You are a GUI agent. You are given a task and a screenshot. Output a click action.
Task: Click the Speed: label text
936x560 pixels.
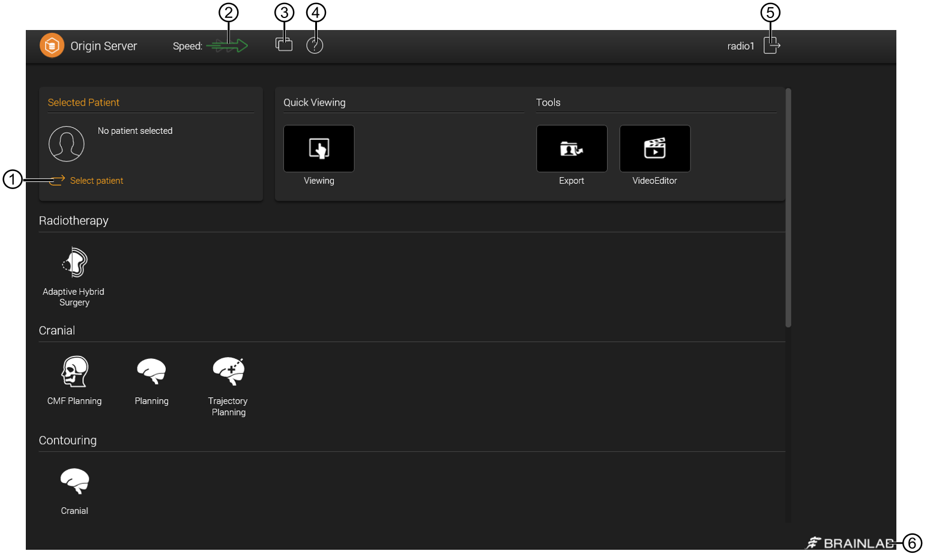(187, 46)
